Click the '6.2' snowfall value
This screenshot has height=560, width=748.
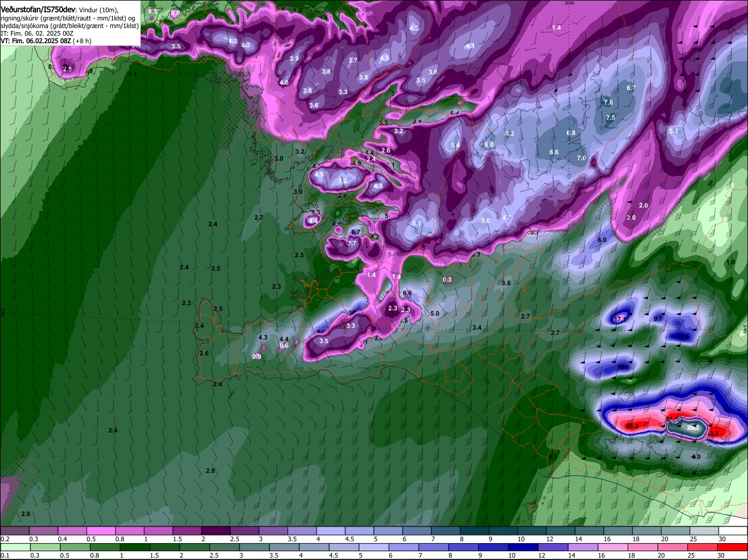510,133
